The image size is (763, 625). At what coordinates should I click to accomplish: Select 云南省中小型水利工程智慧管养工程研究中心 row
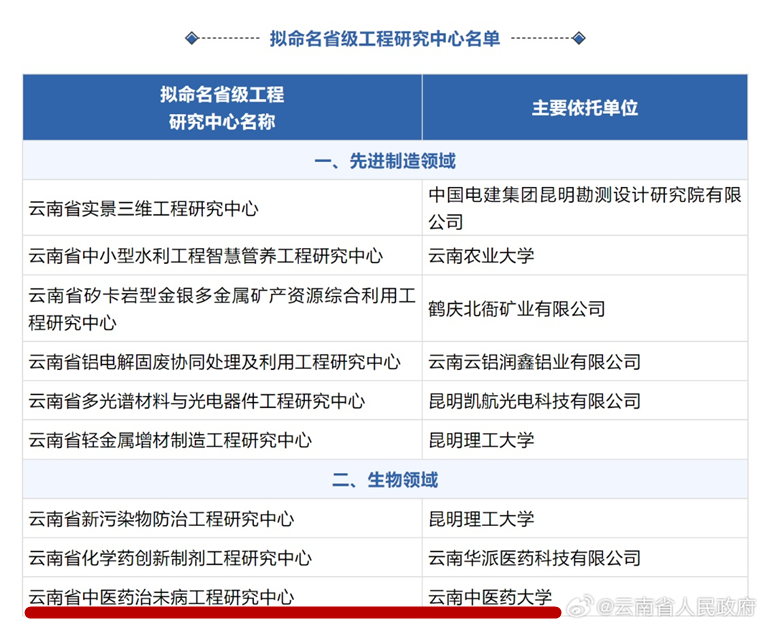pos(385,256)
